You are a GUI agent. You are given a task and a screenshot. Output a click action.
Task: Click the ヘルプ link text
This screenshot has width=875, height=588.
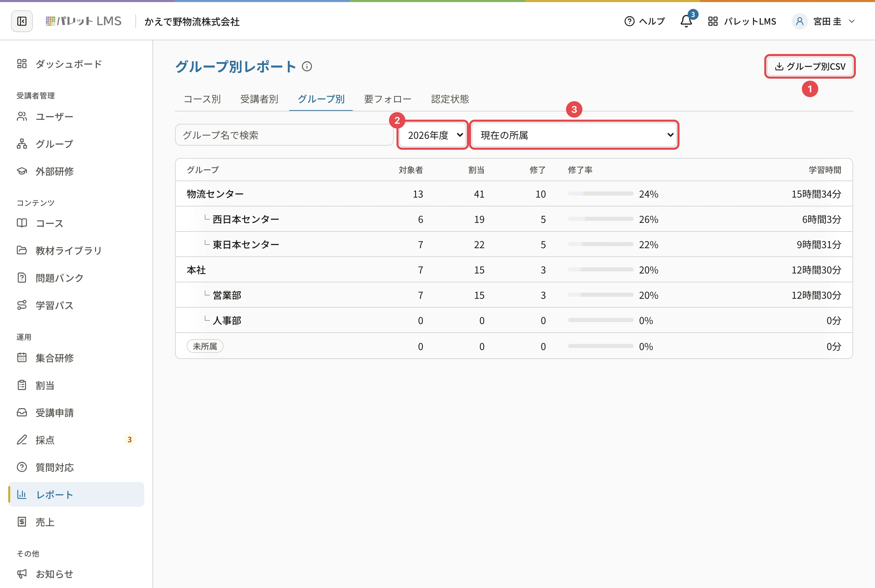(652, 22)
